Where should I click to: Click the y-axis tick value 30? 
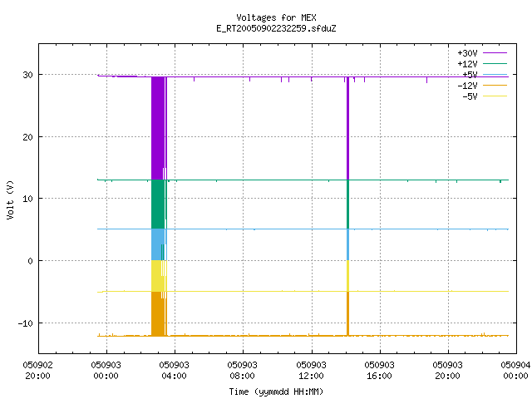click(x=27, y=75)
